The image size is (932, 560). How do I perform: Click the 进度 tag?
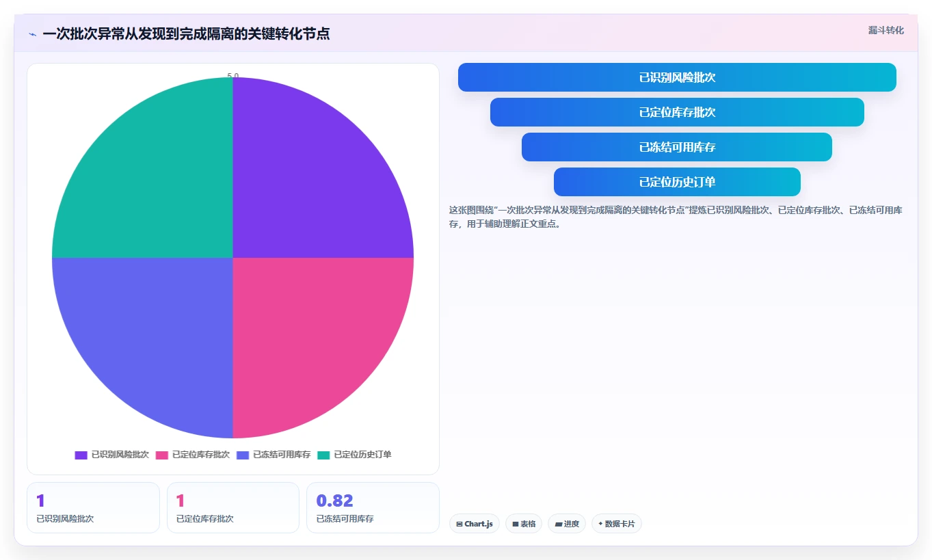pos(567,524)
